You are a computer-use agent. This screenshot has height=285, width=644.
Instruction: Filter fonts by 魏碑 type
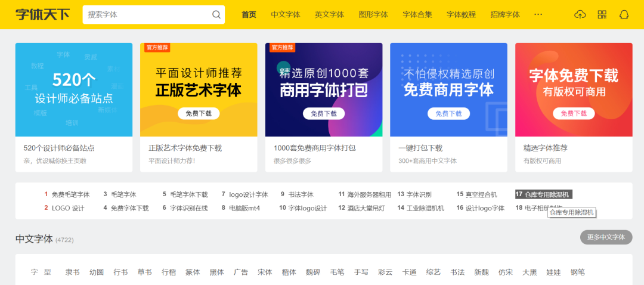(313, 272)
